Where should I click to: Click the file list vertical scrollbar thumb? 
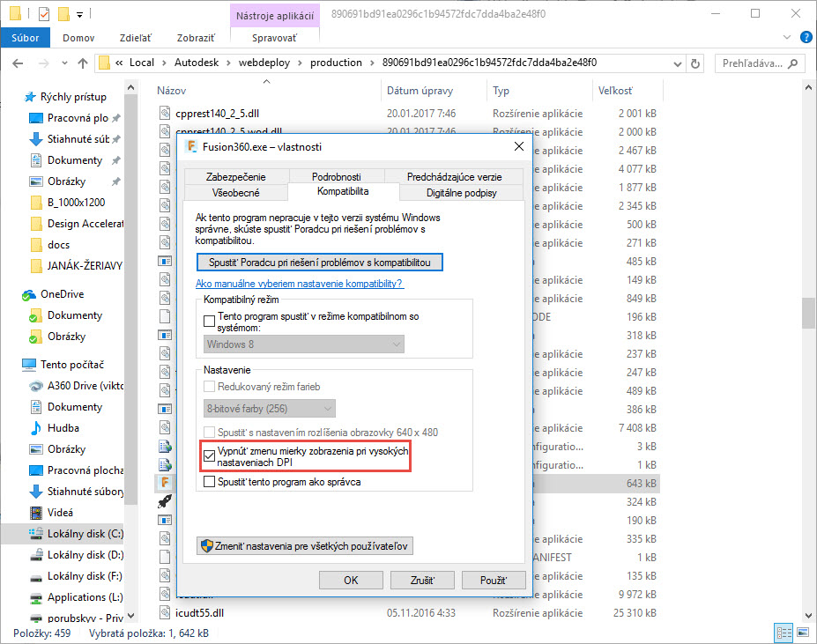808,313
